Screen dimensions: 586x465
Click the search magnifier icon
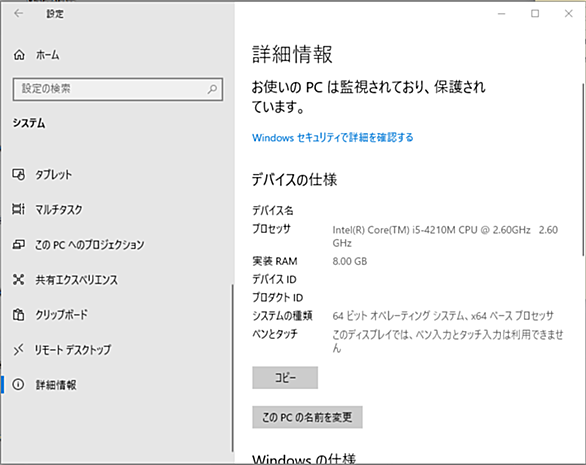212,89
